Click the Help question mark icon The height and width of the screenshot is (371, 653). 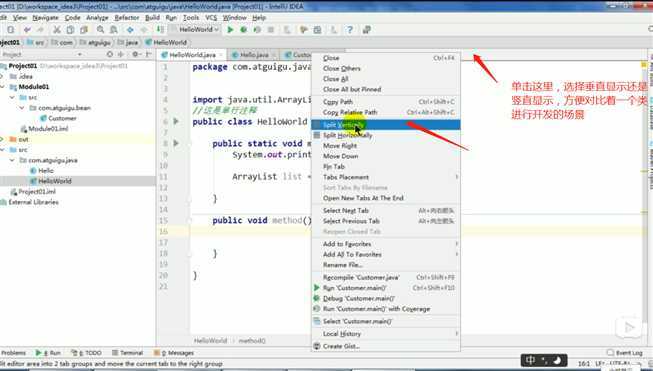click(x=350, y=30)
